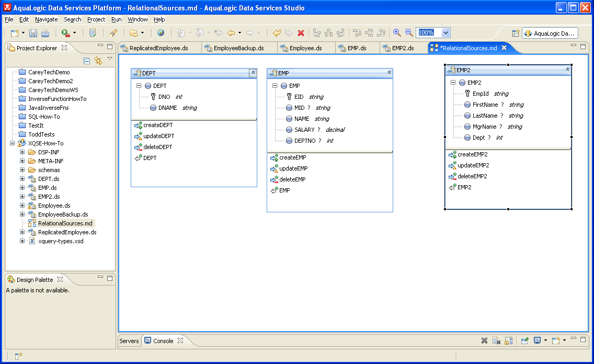Click the Zoom In magnifier icon
The height and width of the screenshot is (364, 594).
tap(397, 33)
